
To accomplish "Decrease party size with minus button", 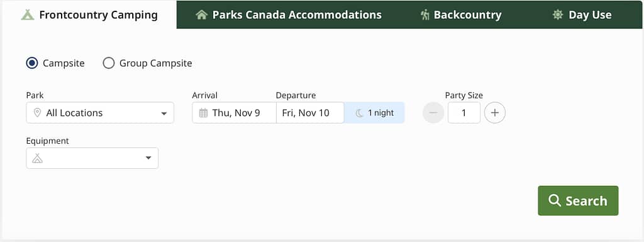I will [x=433, y=113].
